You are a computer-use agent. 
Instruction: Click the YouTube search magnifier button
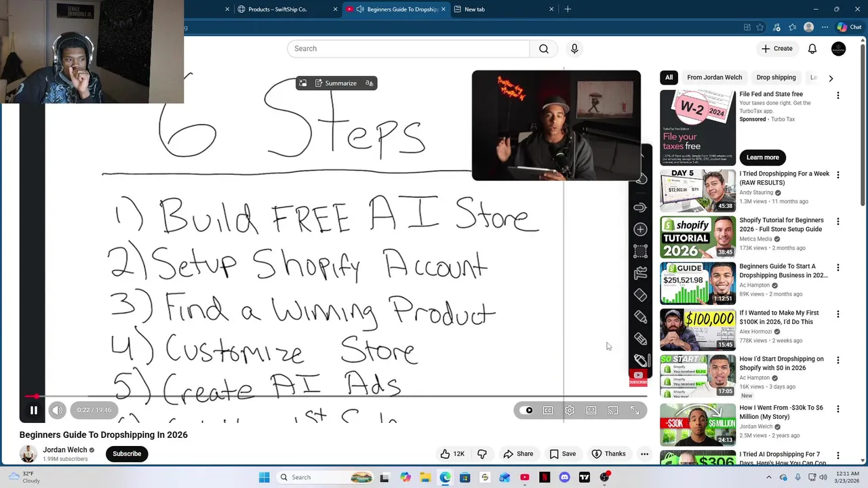click(544, 49)
